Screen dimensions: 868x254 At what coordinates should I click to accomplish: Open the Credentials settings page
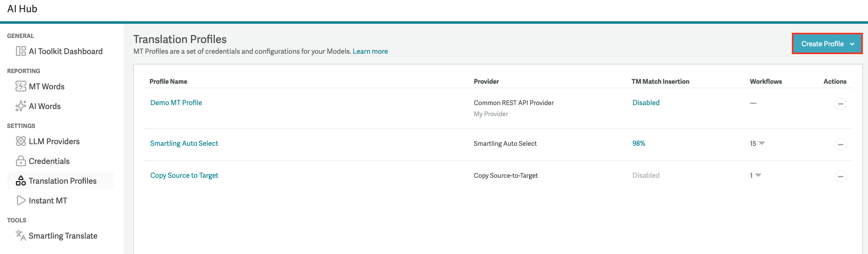(49, 161)
